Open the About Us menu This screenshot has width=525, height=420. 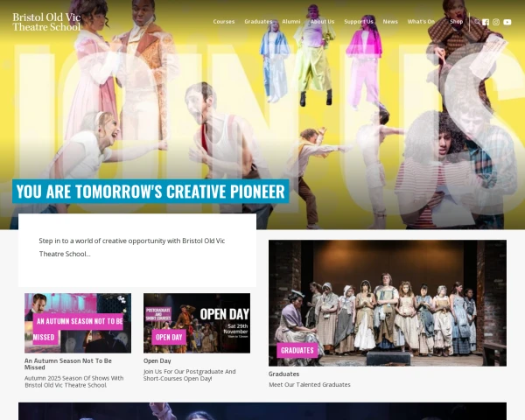pos(322,21)
